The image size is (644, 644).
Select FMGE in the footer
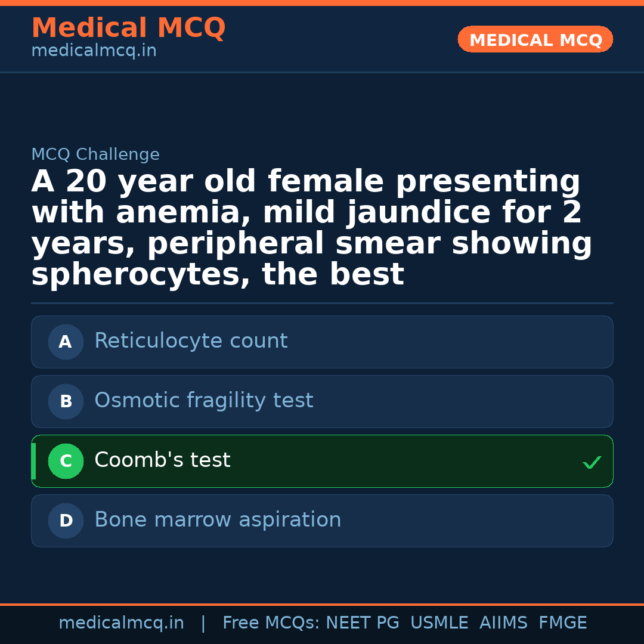click(x=562, y=624)
